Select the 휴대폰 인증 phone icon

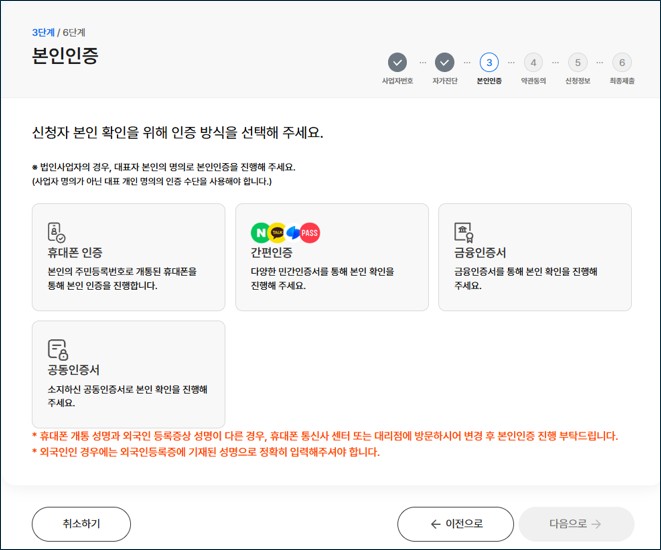[x=56, y=232]
